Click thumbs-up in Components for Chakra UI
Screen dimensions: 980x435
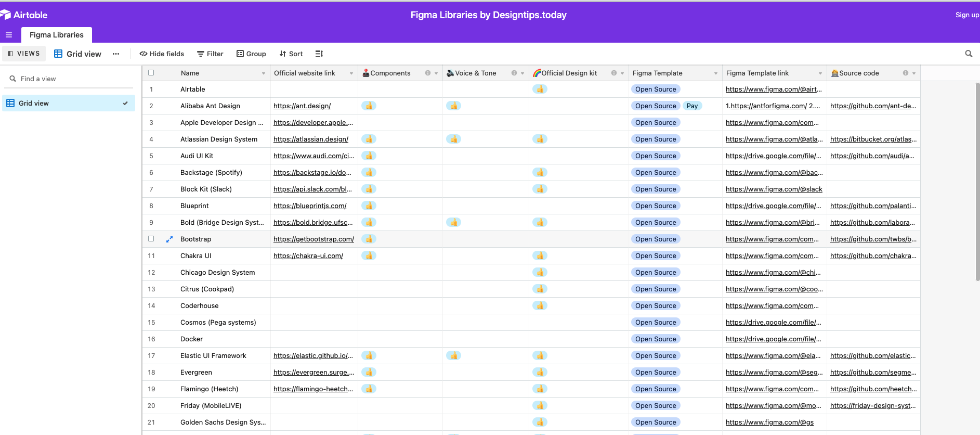coord(369,255)
